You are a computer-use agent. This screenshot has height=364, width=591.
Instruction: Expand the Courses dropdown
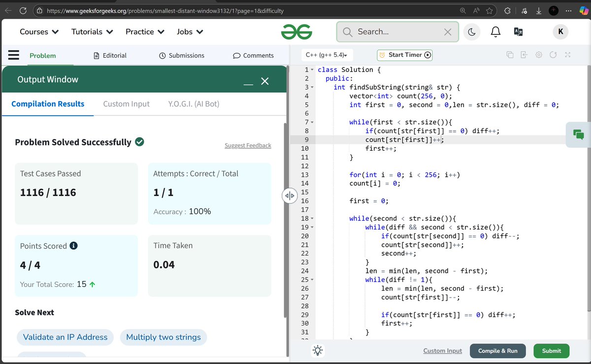click(39, 32)
